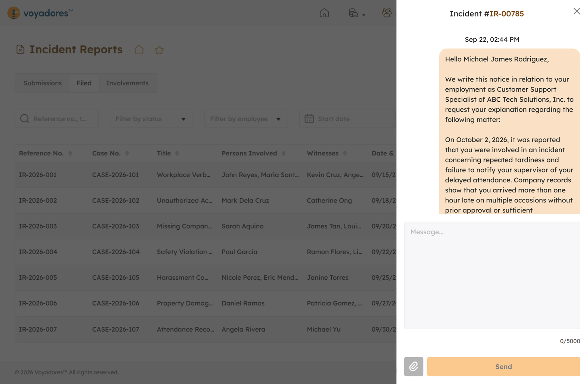Screen dimensions: 588x384
Task: Open the home icon in top navigation
Action: coord(324,13)
